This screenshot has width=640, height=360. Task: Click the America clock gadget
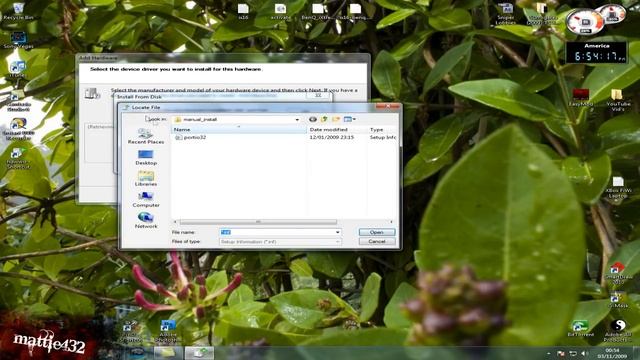597,53
